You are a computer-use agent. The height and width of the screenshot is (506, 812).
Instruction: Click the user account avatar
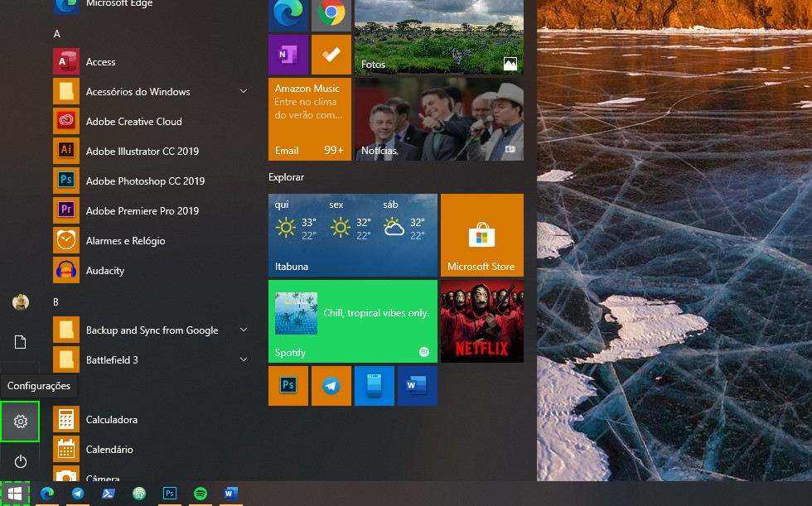click(20, 302)
